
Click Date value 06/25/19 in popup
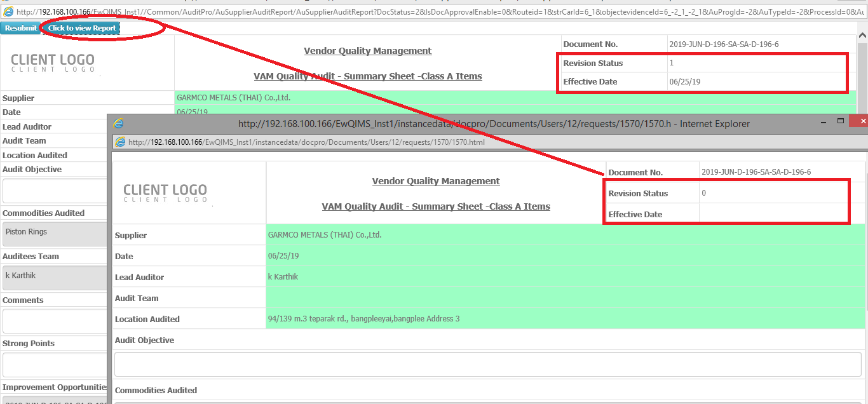pos(283,256)
